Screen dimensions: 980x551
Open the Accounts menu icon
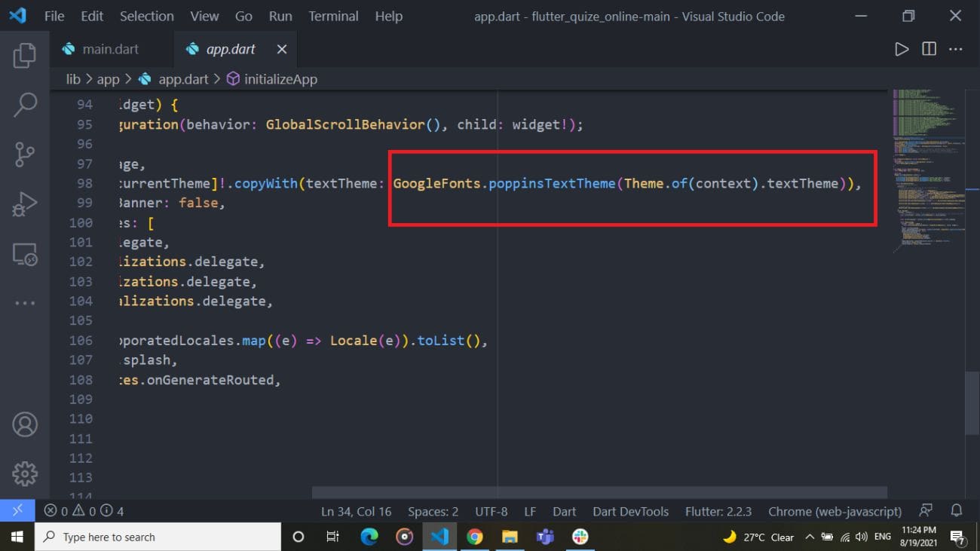(25, 424)
